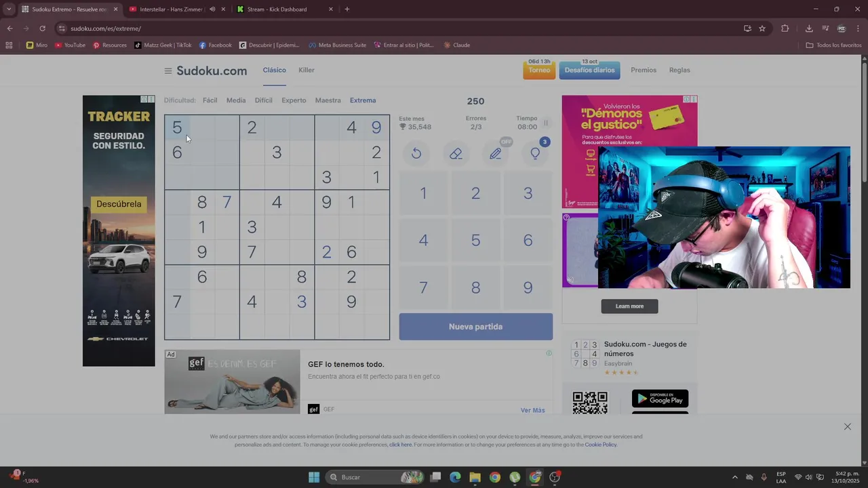Open Desafíos diarios
The image size is (868, 488).
(589, 70)
